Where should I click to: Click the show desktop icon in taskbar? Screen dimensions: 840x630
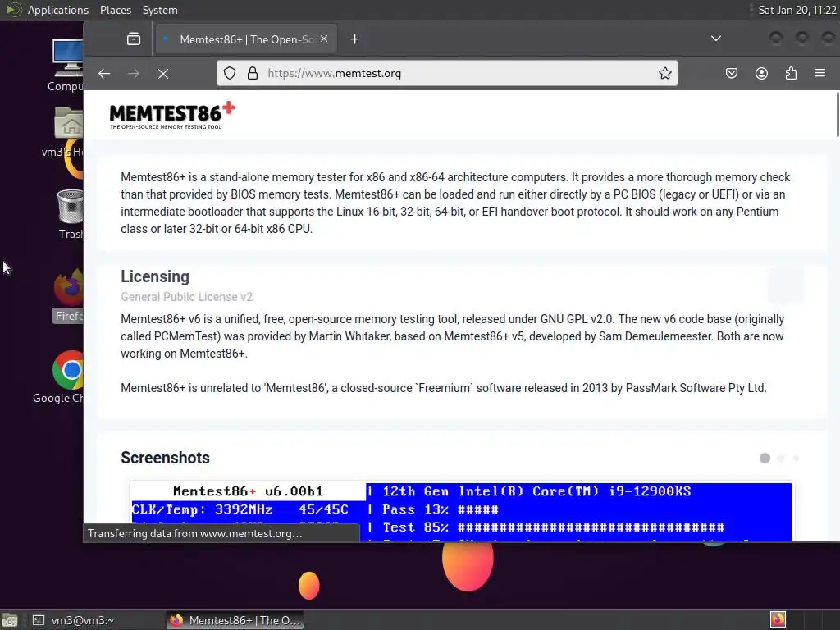click(9, 620)
